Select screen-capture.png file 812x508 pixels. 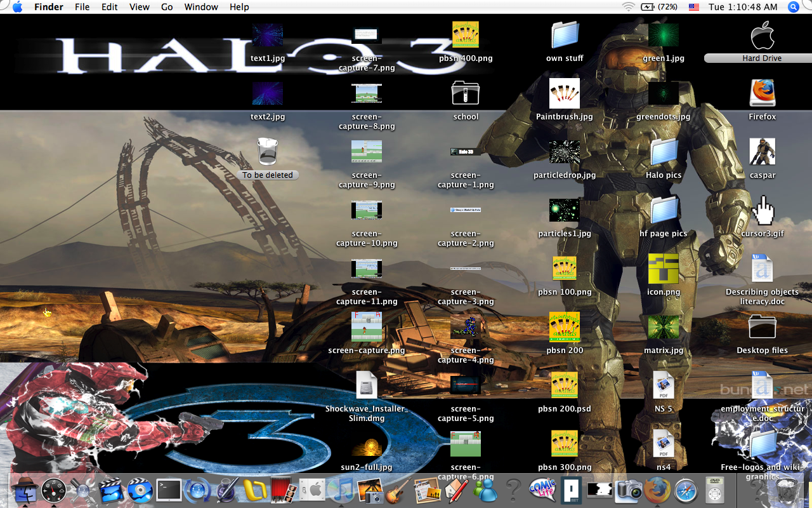(367, 328)
